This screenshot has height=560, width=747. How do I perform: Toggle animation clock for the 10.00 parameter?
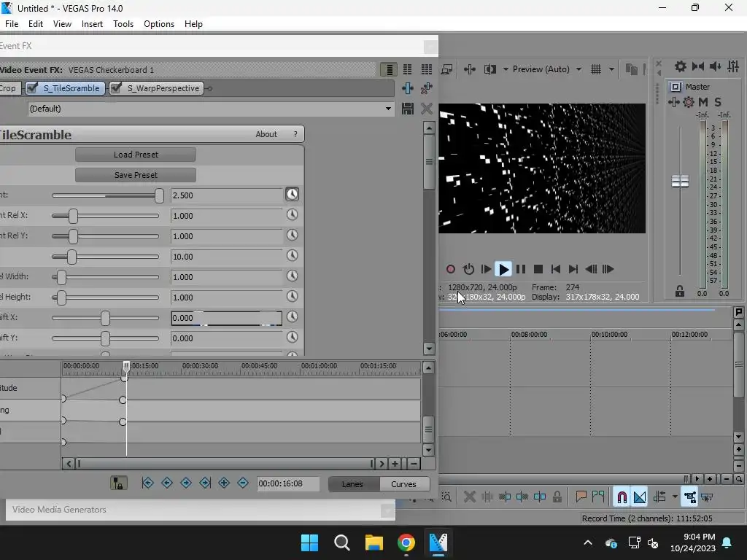coord(292,256)
